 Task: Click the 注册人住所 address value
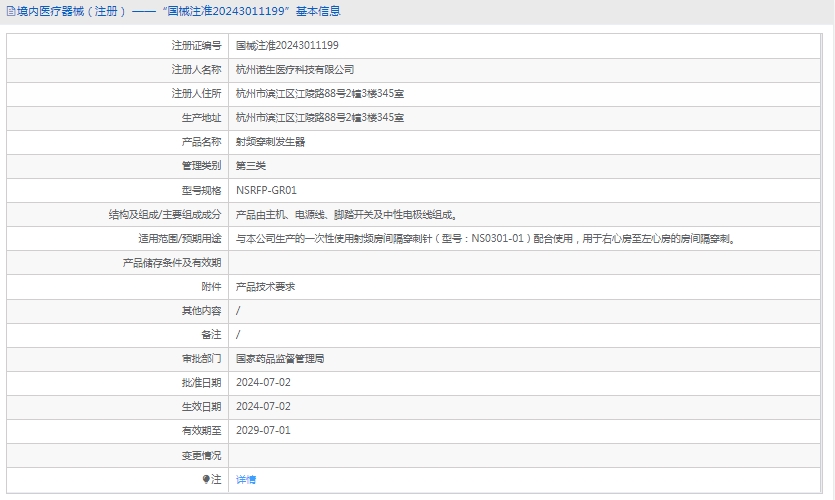tap(320, 94)
